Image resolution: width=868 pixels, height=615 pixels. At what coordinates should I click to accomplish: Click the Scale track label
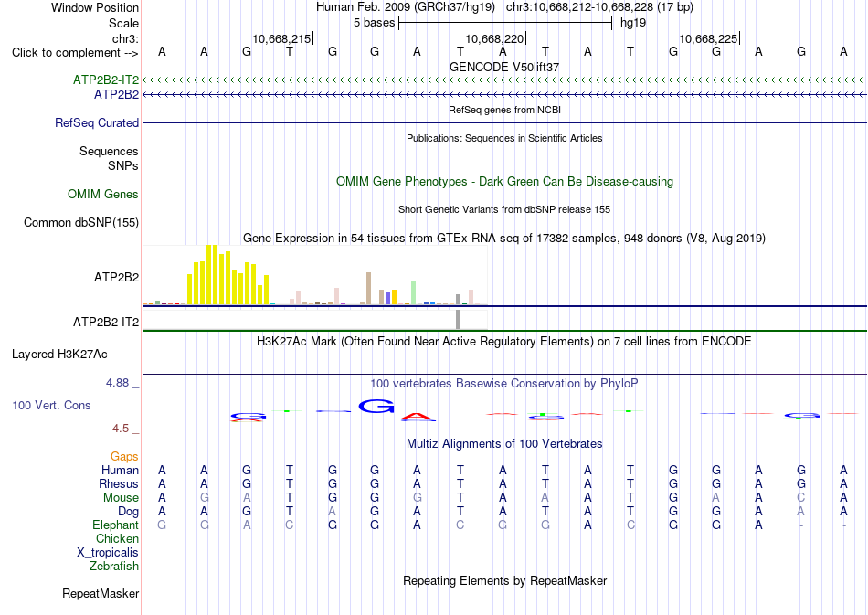[123, 23]
